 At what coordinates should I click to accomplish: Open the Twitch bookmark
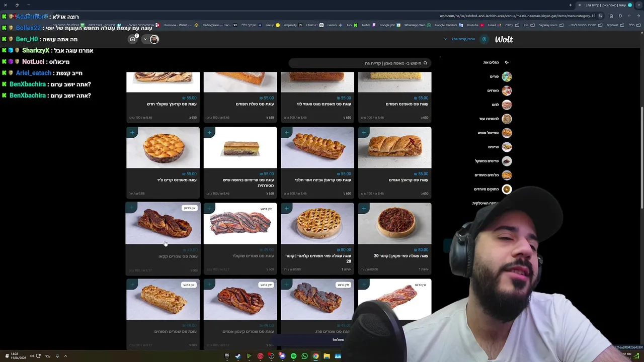368,25
